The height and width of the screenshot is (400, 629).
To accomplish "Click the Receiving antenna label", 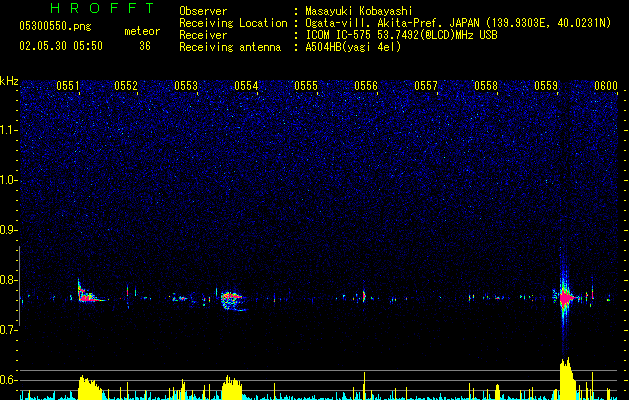I will coord(230,47).
